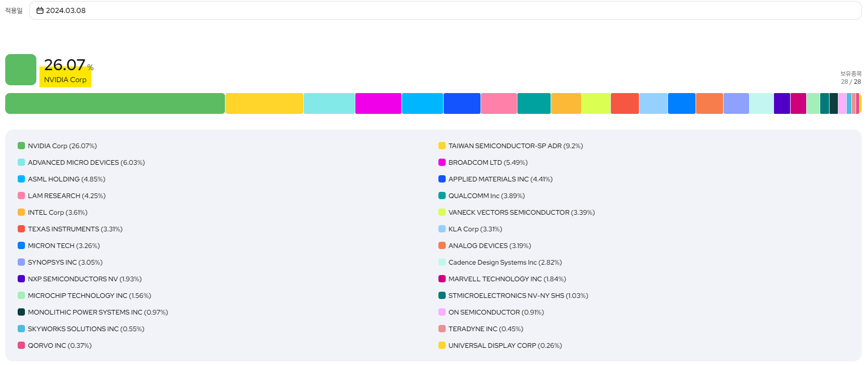Click NXP SEMICONDUCTORS NV (1.93%) legend entry
868x365 pixels.
tap(79, 279)
